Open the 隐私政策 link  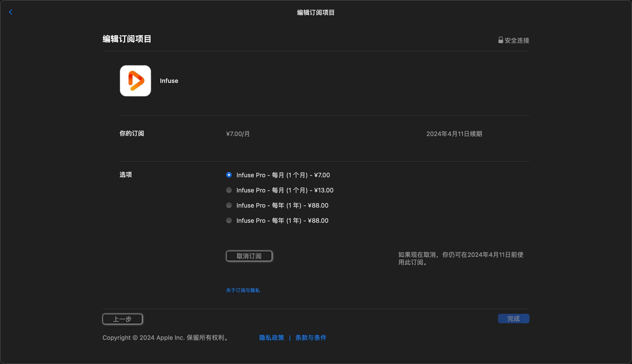tap(271, 337)
